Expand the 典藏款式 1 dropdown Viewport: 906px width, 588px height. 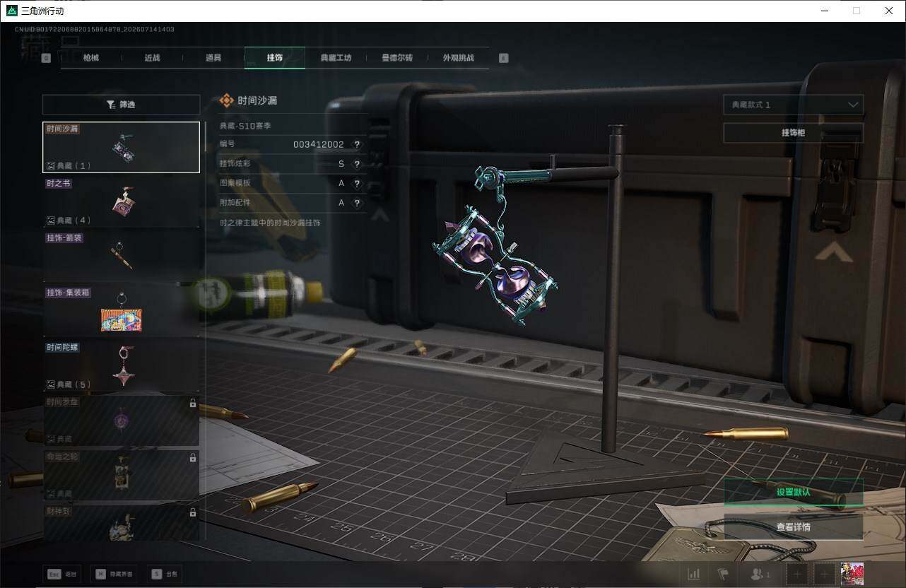coord(793,105)
